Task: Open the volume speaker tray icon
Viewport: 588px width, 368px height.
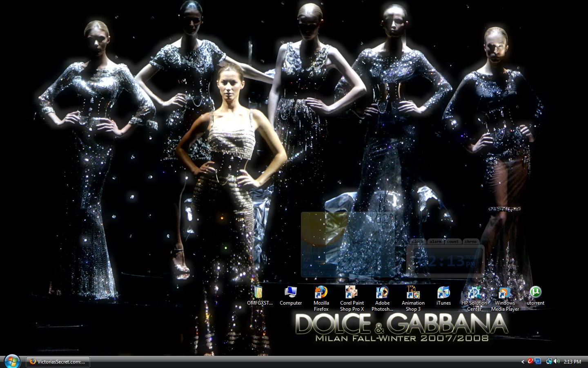Action: point(557,361)
